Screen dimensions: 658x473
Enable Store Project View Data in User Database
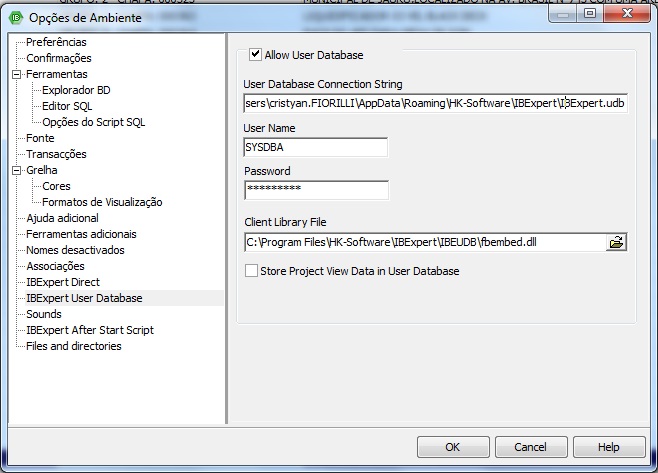pos(251,271)
